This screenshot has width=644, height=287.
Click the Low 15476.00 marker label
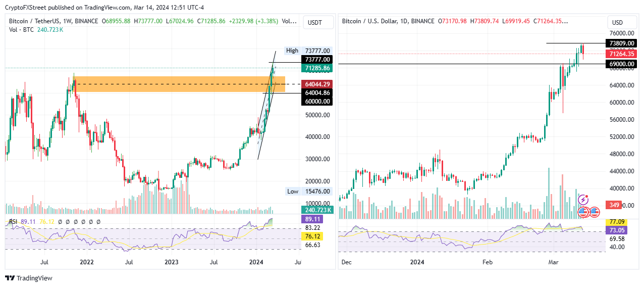[308, 192]
